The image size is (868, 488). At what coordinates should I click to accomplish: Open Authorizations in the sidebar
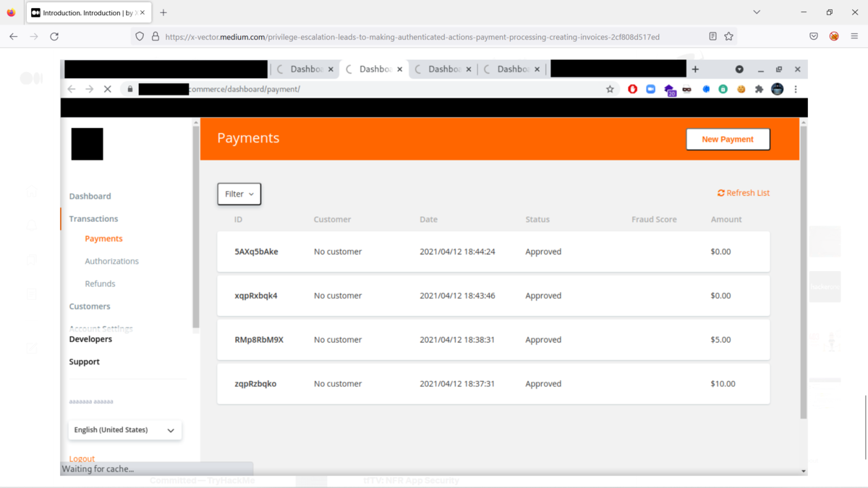pos(111,261)
